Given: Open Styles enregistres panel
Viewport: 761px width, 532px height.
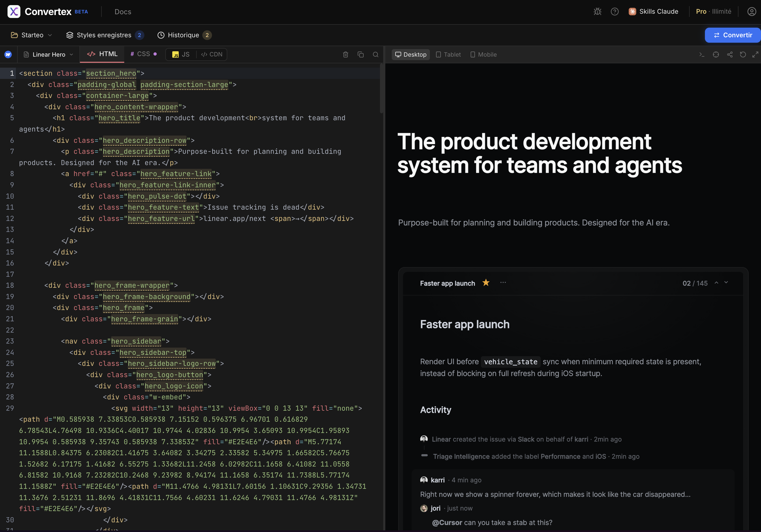Looking at the screenshot, I should pos(105,35).
